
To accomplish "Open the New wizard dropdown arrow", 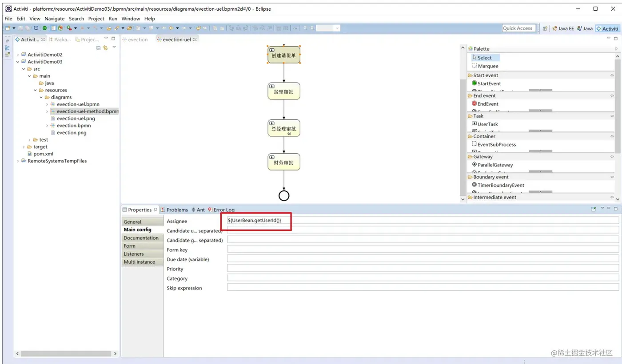I will pyautogui.click(x=14, y=28).
